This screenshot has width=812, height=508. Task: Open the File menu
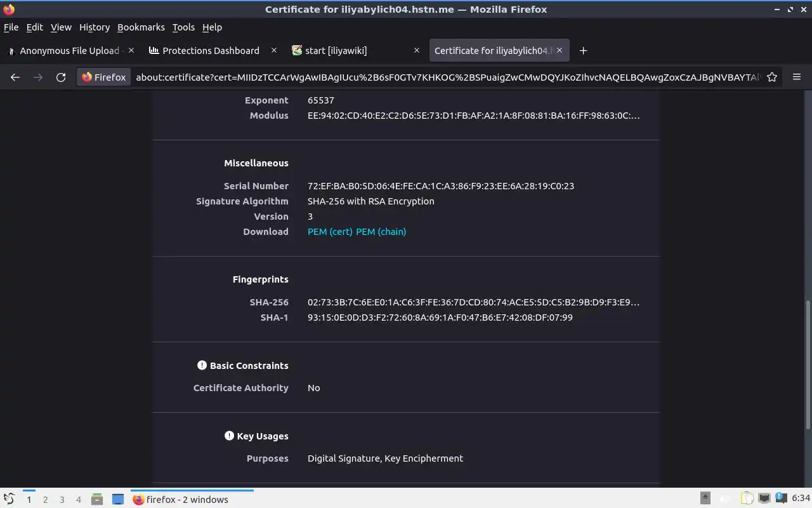11,27
